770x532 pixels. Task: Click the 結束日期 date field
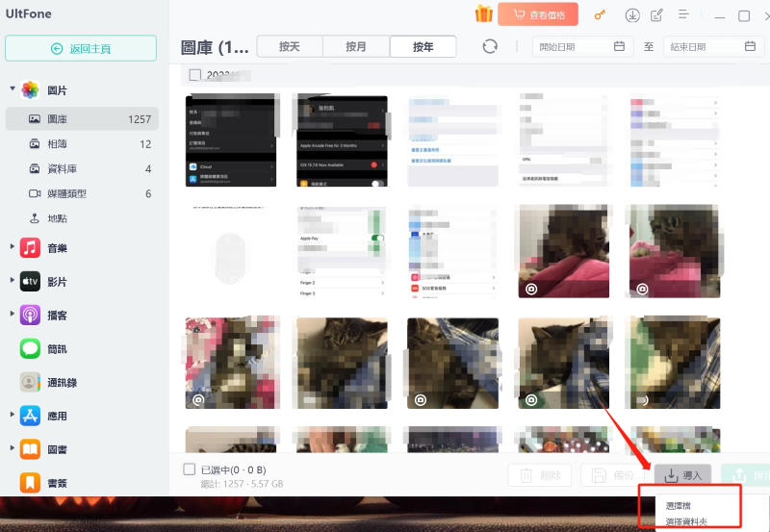(714, 46)
